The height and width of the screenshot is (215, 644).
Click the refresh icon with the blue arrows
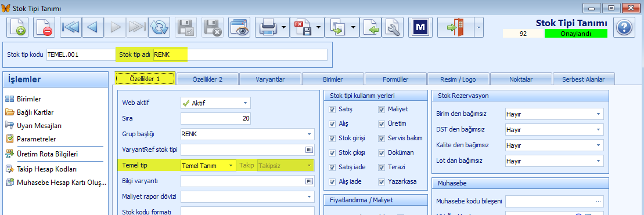click(x=159, y=28)
